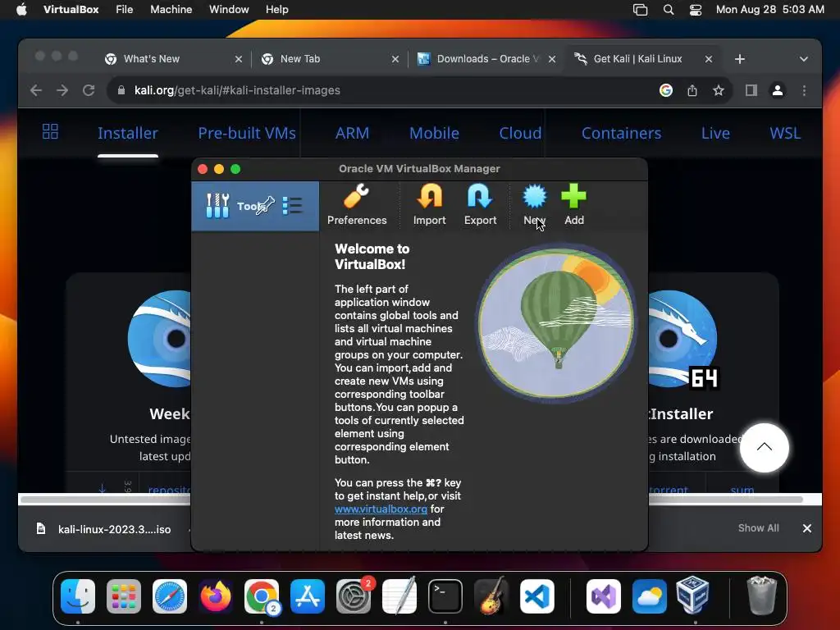Click the Export appliance icon
Viewport: 840px width, 630px height.
pyautogui.click(x=479, y=196)
